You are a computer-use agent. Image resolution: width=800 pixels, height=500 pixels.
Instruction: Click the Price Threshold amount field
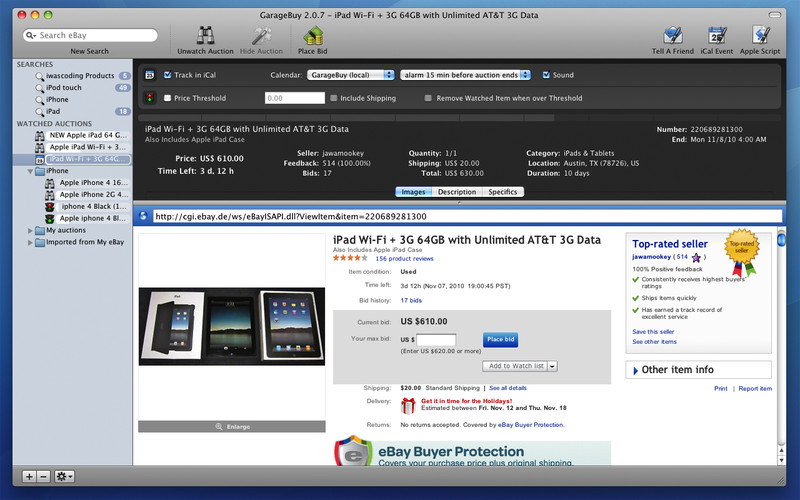293,98
